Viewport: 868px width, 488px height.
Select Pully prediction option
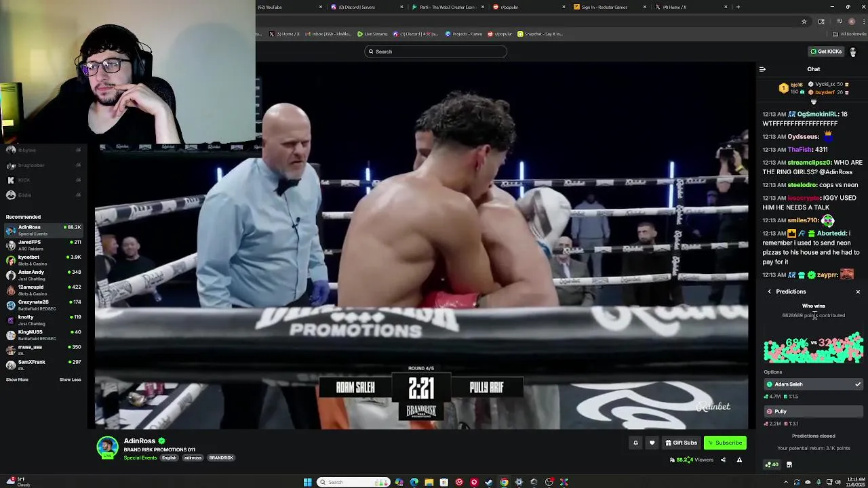[x=813, y=411]
